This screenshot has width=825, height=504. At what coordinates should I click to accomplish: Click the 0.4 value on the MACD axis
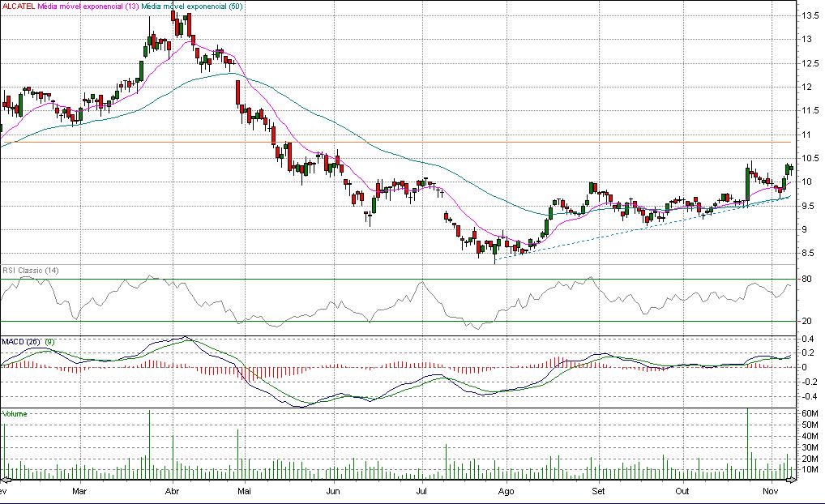point(808,339)
